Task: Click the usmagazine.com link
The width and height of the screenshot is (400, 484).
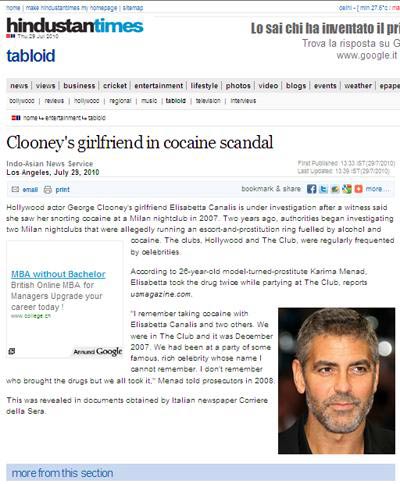Action: [x=161, y=294]
